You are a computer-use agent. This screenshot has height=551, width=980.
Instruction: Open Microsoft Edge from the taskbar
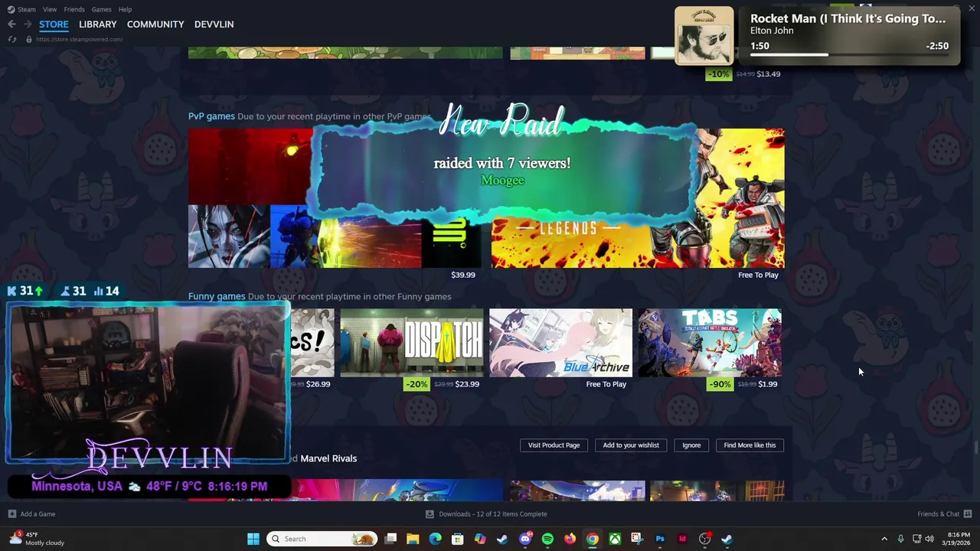pyautogui.click(x=435, y=539)
